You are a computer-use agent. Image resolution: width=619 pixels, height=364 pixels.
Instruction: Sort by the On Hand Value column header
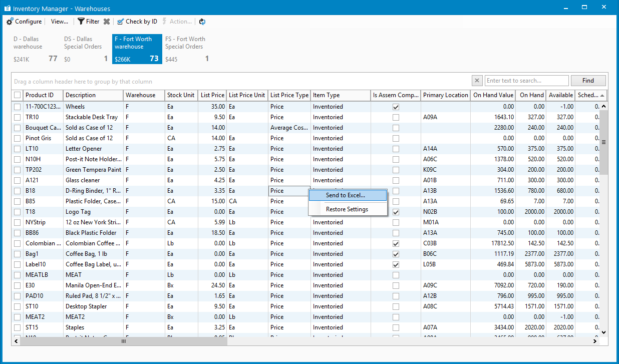[x=493, y=95]
